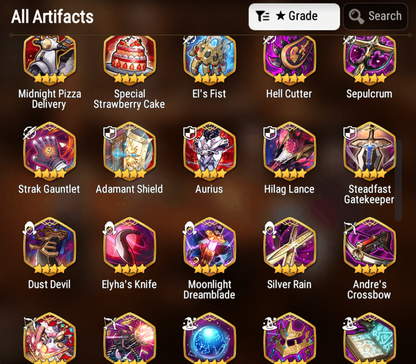Viewport: 416px width, 364px height.
Task: Choose the El's Fist artifact icon
Action: click(x=209, y=59)
